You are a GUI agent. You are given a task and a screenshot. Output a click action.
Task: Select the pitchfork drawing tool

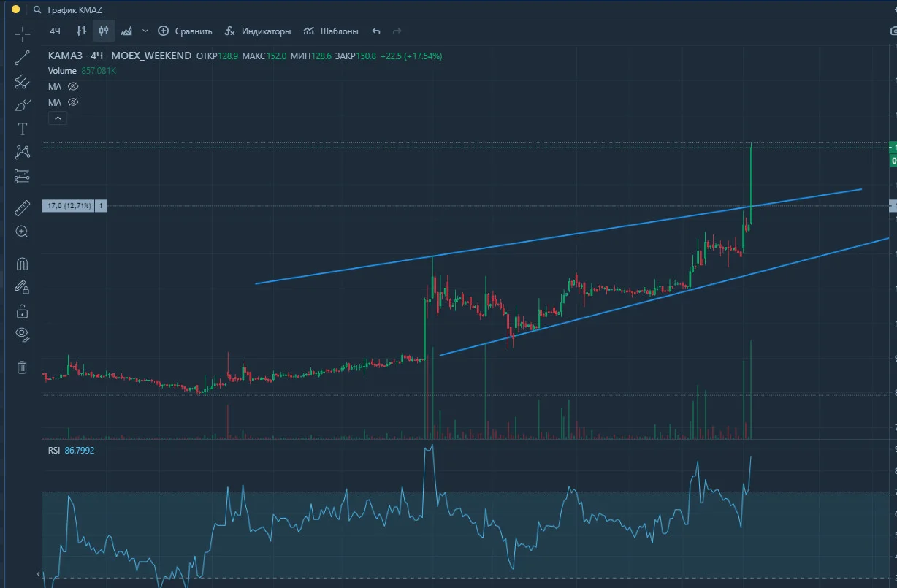click(x=23, y=82)
